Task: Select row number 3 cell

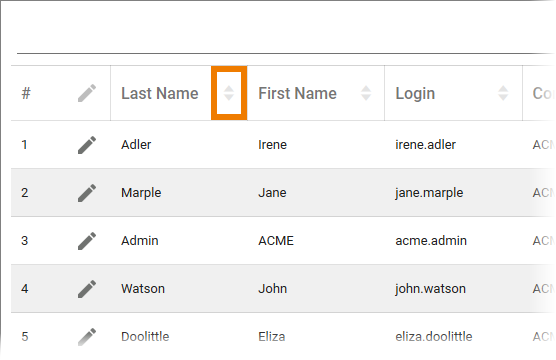Action: [24, 241]
